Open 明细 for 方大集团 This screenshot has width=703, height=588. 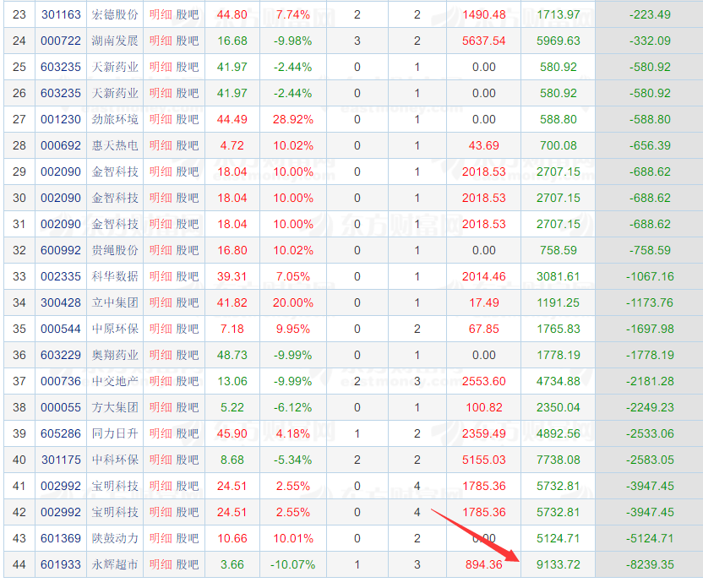pos(161,407)
